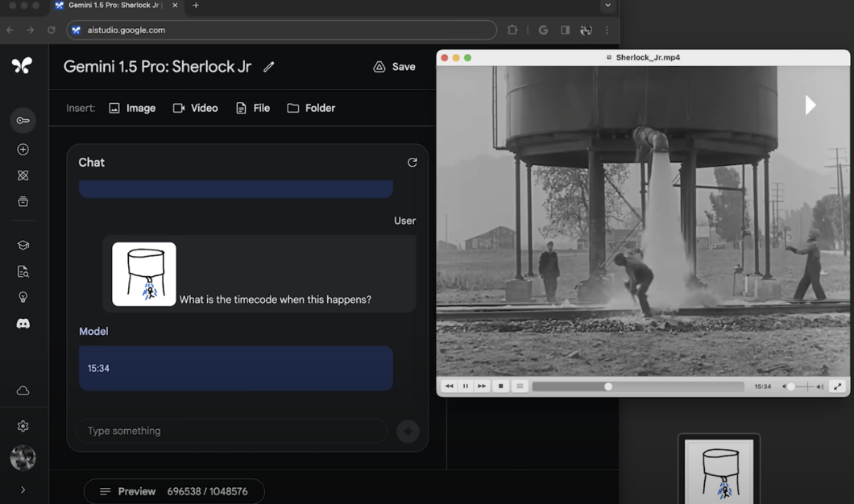
Task: Click the lightbulb icon in sidebar
Action: (x=23, y=297)
